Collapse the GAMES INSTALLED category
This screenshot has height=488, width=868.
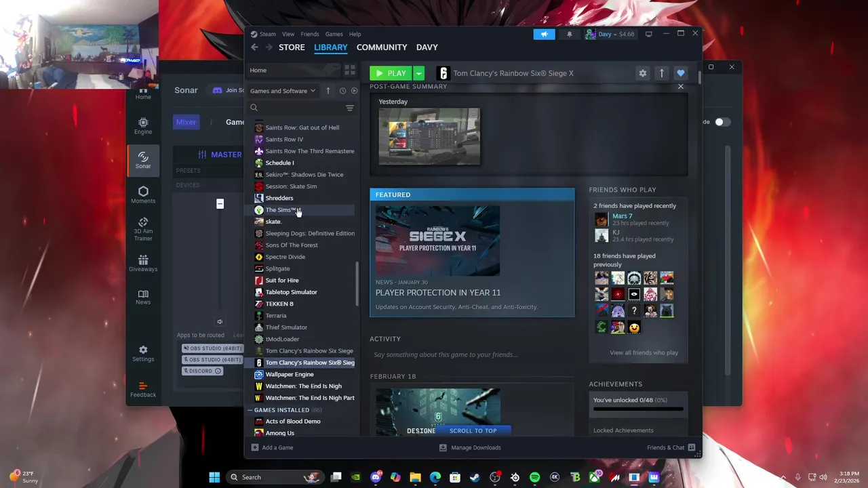tap(250, 410)
